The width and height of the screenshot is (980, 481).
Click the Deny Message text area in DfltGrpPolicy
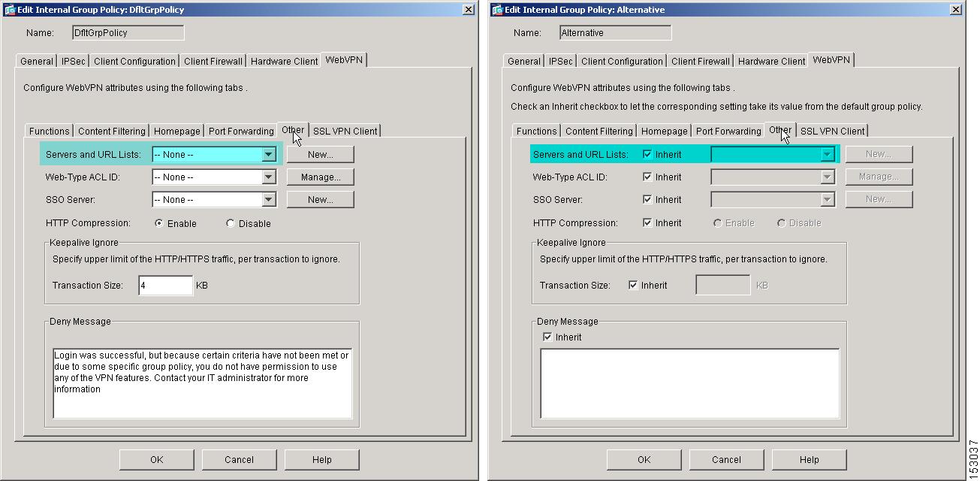click(x=202, y=383)
